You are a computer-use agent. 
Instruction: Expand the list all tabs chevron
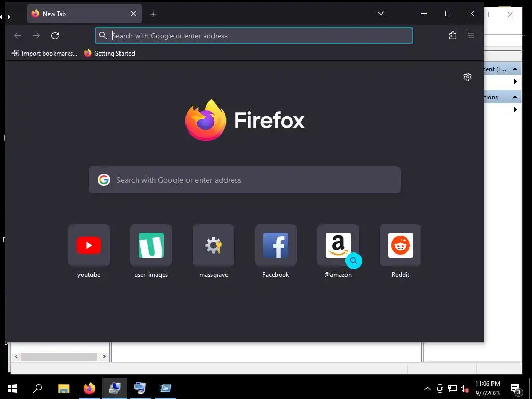click(381, 14)
